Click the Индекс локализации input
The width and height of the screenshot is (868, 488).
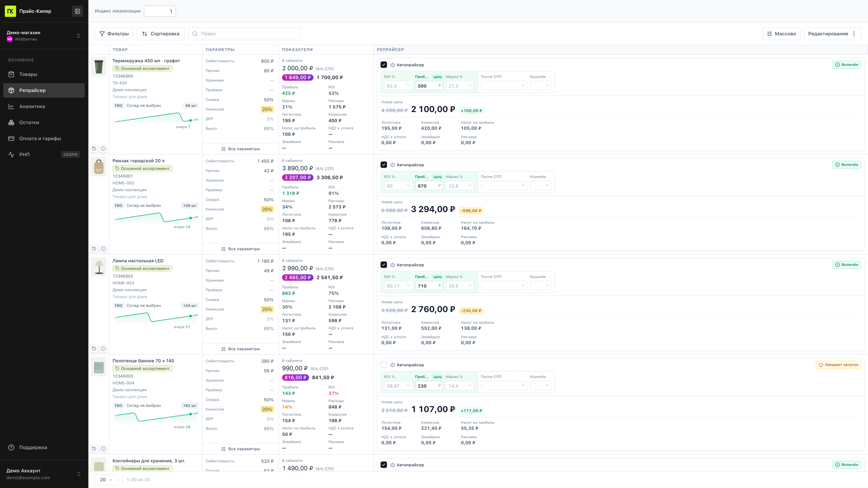(160, 11)
